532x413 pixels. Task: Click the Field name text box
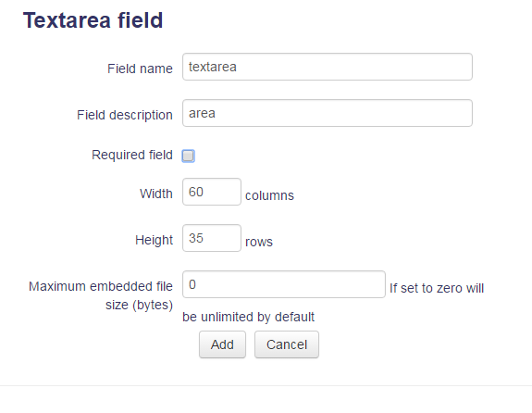click(x=328, y=67)
